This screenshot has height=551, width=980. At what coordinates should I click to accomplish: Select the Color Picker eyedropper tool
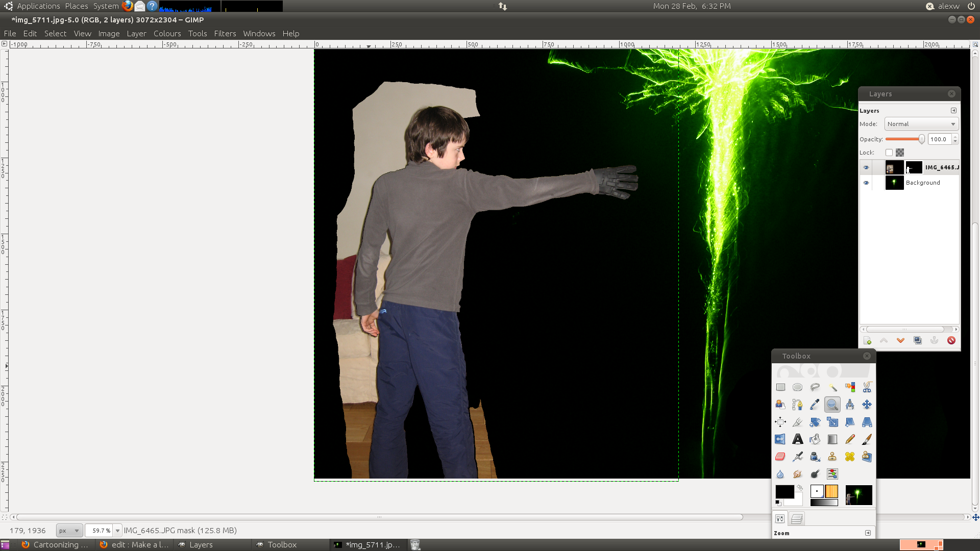point(815,405)
